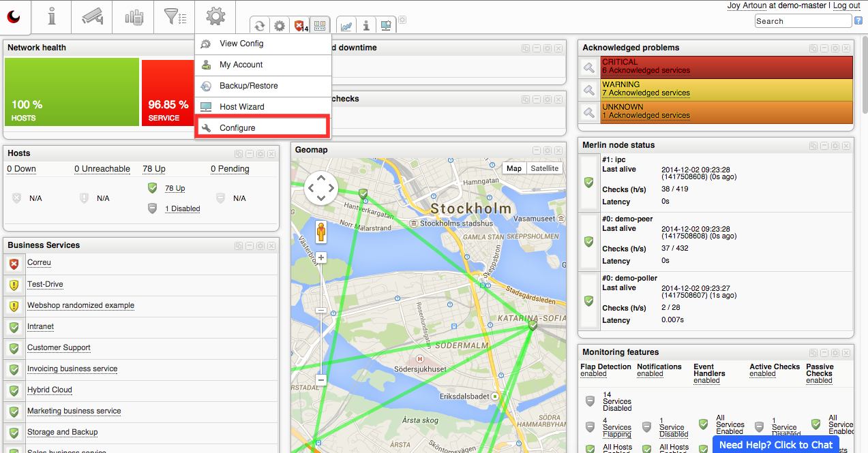Collapse the Monitoring features widget

[x=824, y=353]
